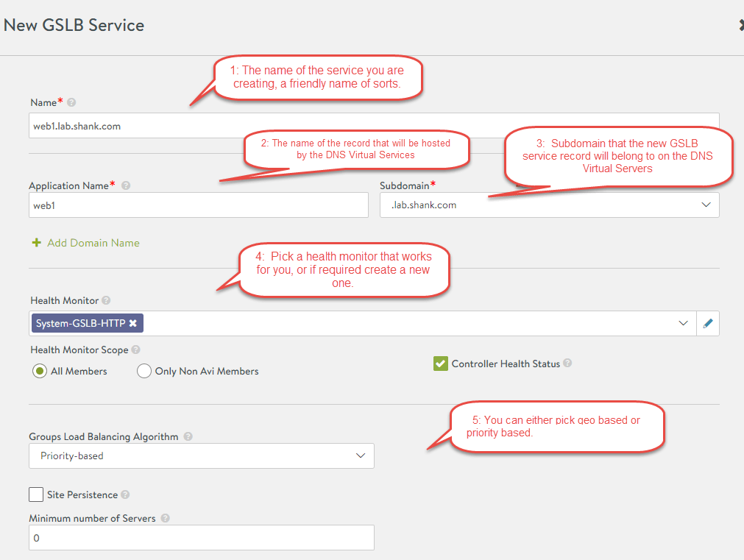
Task: Remove the System-GSLB-HTTP tag with its X
Action: [x=133, y=323]
